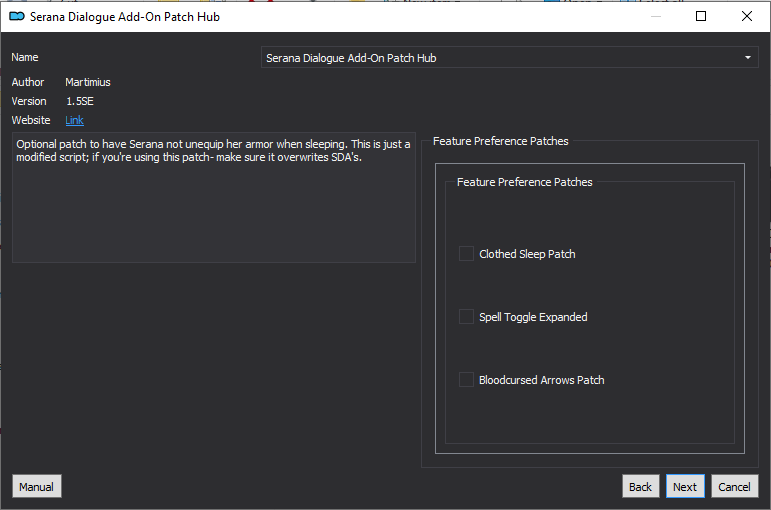Click the outer Feature Preference Patches group heading
This screenshot has height=510, width=771.
tap(500, 142)
